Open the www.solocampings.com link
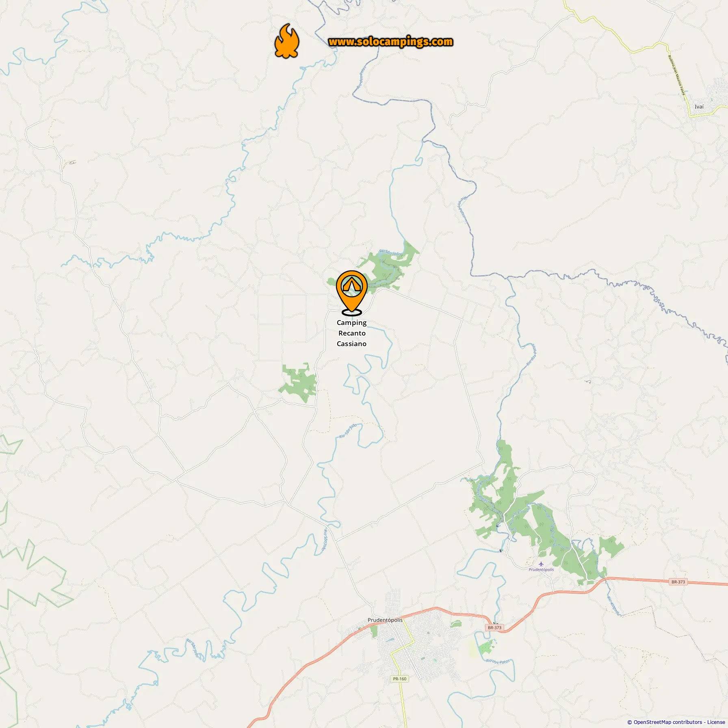Viewport: 728px width, 728px height. pyautogui.click(x=390, y=42)
